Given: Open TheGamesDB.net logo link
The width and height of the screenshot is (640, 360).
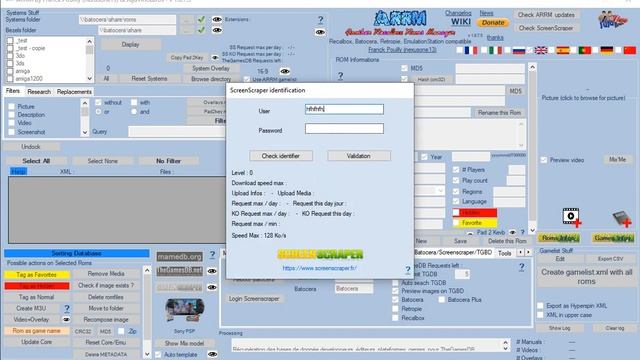Looking at the screenshot, I should point(180,271).
